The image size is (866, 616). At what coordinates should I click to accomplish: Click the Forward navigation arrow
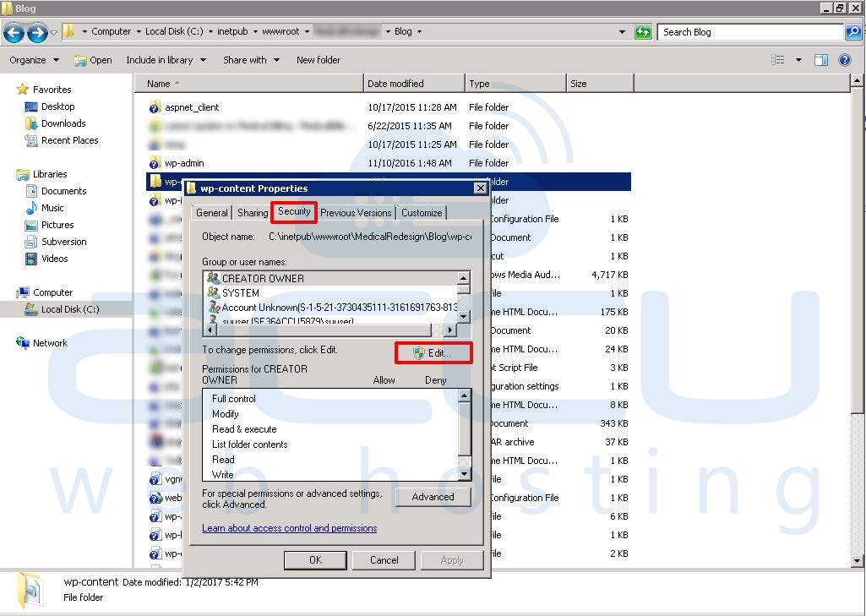click(x=37, y=33)
